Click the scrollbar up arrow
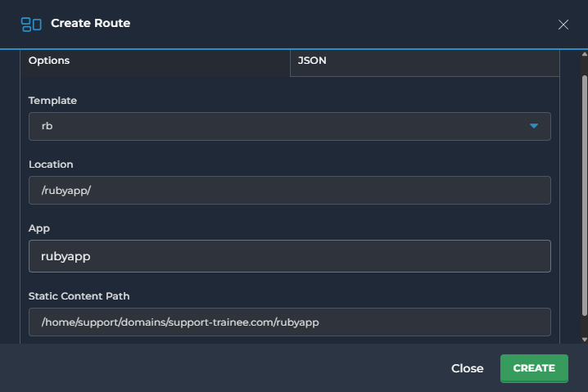The image size is (588, 392). (x=584, y=54)
